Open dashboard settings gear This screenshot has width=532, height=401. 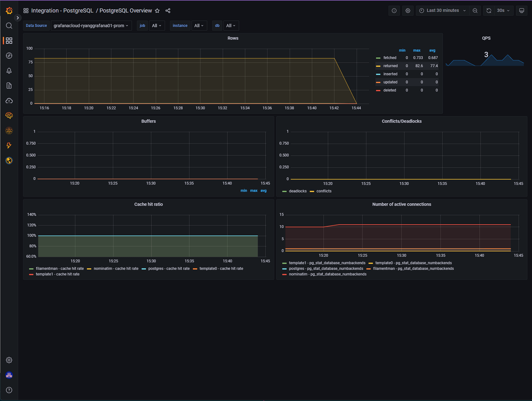click(408, 10)
